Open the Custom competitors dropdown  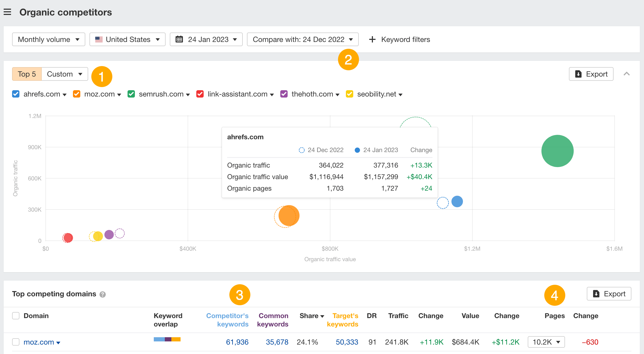point(64,74)
